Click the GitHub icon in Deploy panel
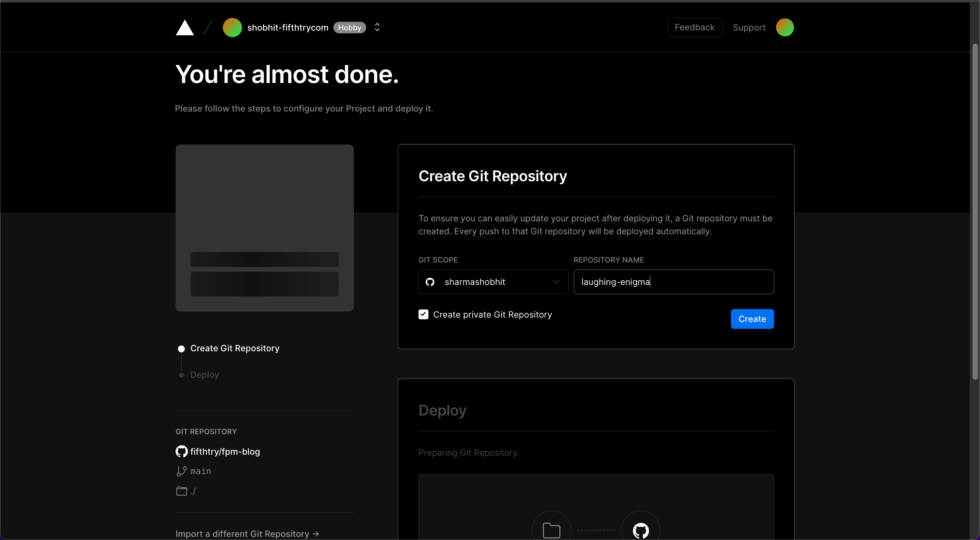 click(x=641, y=530)
